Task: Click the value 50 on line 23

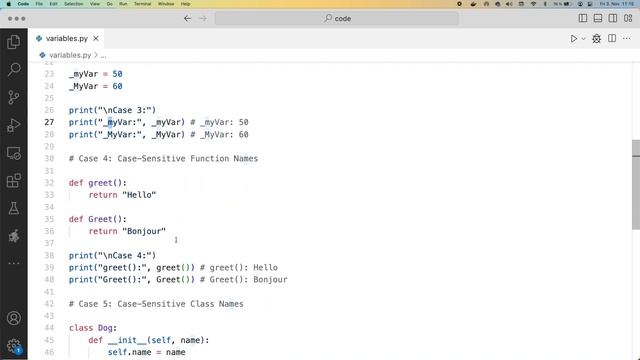Action: pos(118,74)
